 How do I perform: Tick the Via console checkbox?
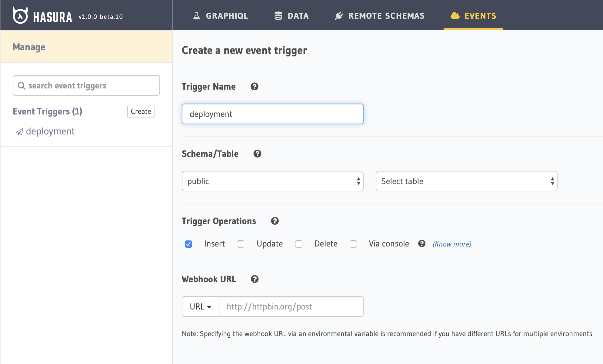tap(353, 244)
